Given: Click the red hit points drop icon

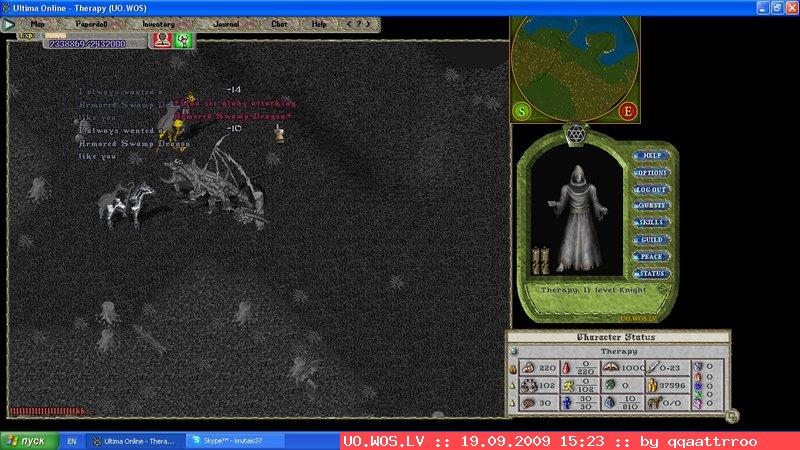Looking at the screenshot, I should (566, 368).
